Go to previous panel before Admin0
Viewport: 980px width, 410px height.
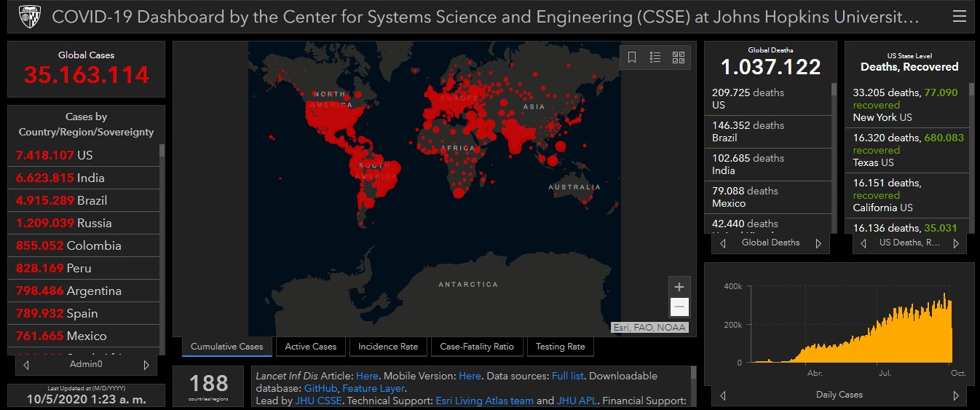(x=27, y=364)
